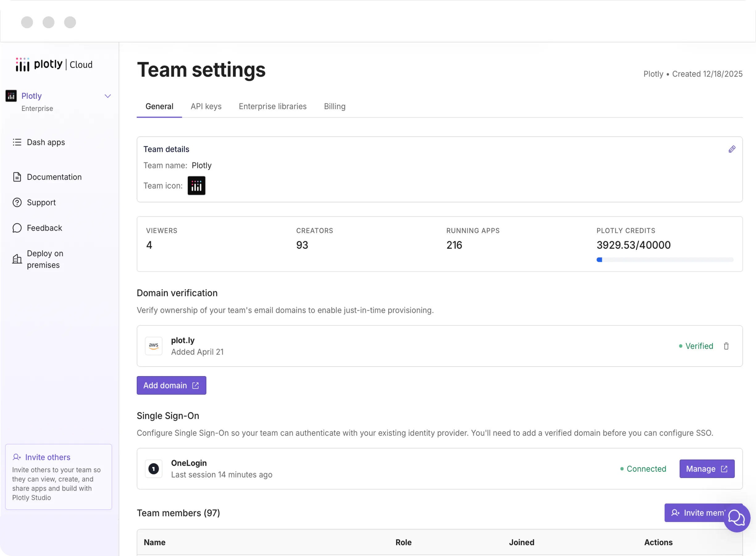Switch to the API keys tab

206,106
